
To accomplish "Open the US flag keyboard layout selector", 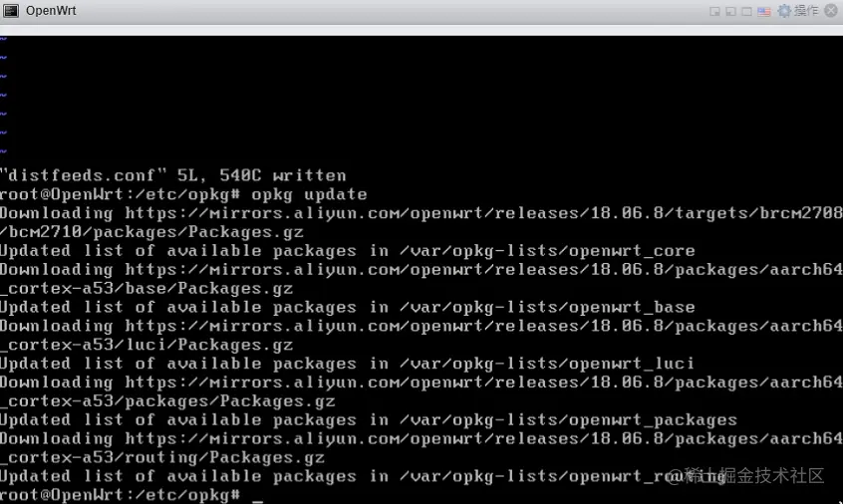I will pyautogui.click(x=764, y=11).
